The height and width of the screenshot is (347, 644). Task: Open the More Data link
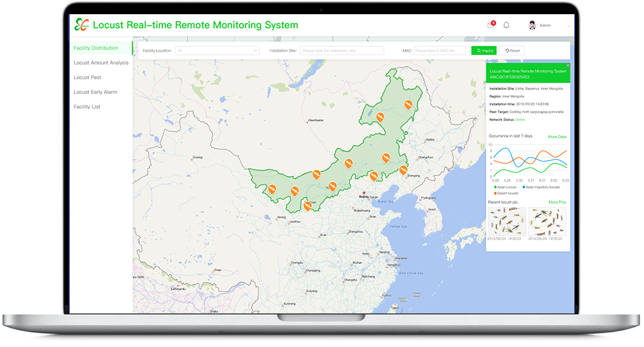point(557,136)
